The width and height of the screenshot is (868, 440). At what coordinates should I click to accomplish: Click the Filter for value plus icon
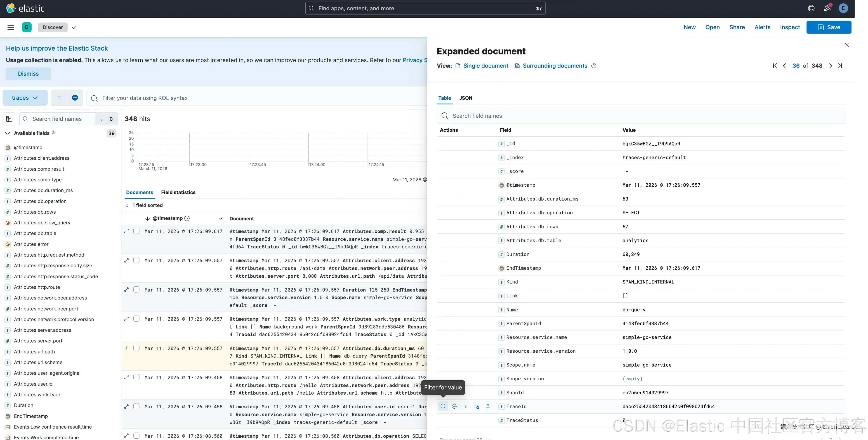tap(443, 406)
